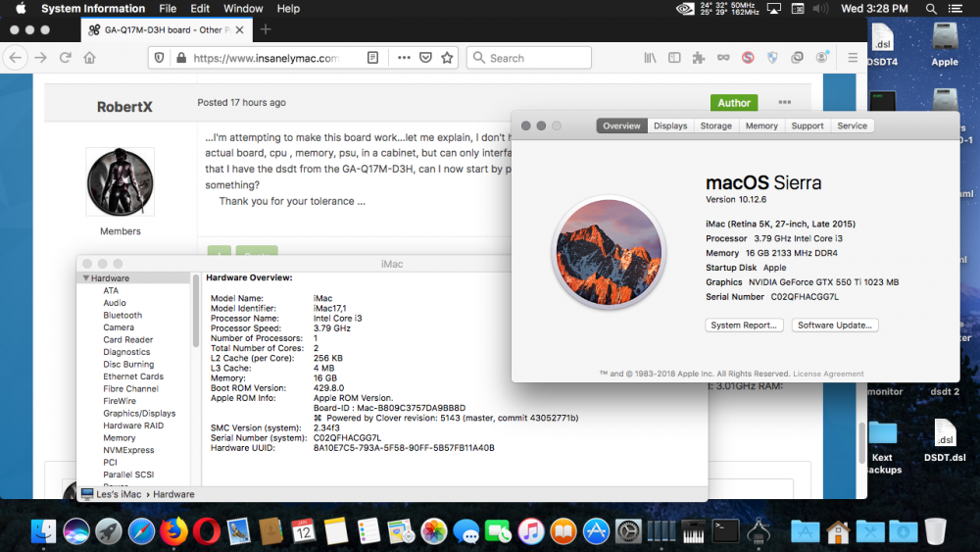Open App Store in Dock
The height and width of the screenshot is (552, 980).
596,531
